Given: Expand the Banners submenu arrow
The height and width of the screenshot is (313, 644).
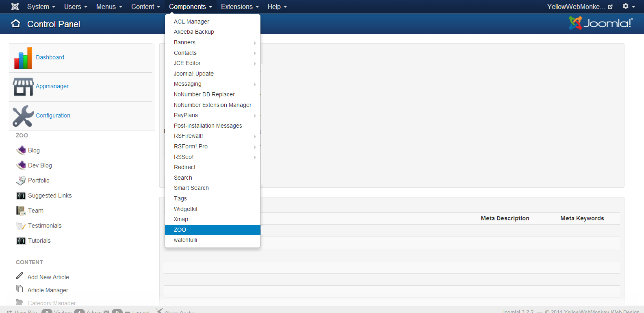Looking at the screenshot, I should [255, 43].
